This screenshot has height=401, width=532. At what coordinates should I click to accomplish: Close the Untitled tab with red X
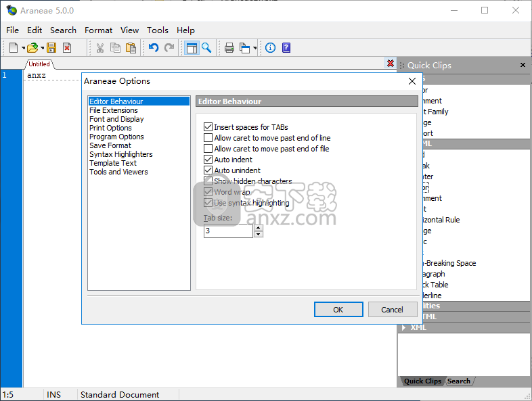[x=391, y=64]
